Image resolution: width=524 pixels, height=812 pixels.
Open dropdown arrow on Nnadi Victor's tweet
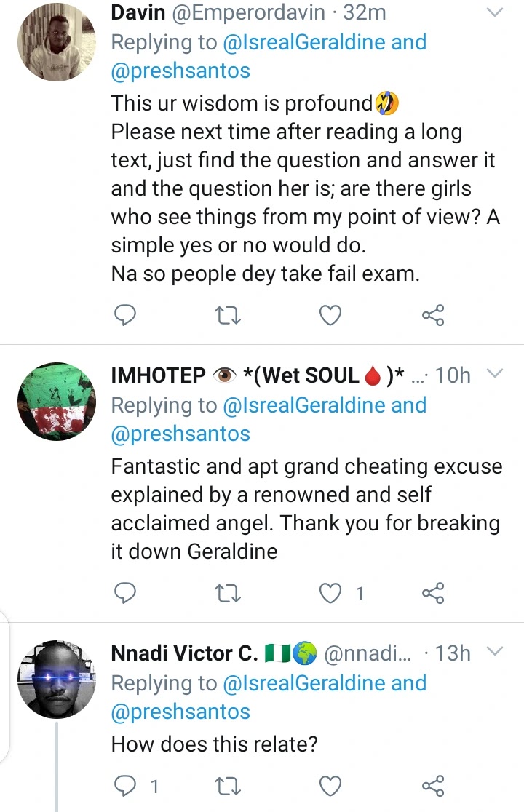pyautogui.click(x=494, y=653)
